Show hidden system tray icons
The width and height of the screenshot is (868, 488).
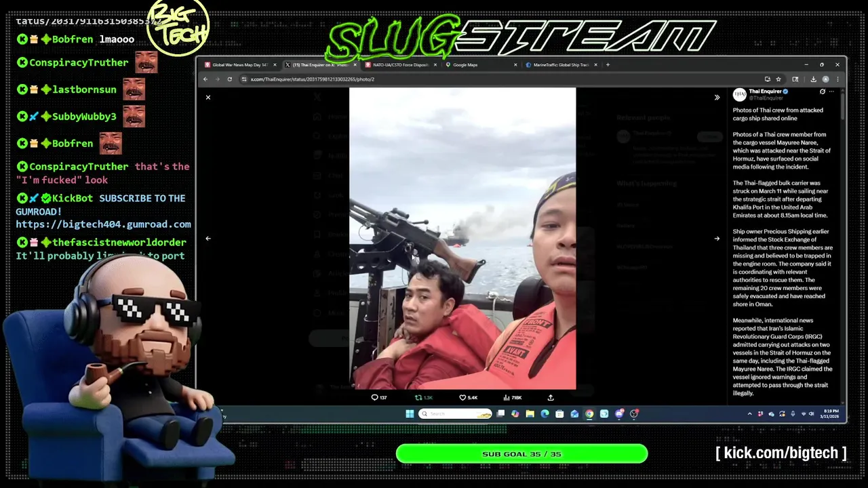(x=750, y=413)
